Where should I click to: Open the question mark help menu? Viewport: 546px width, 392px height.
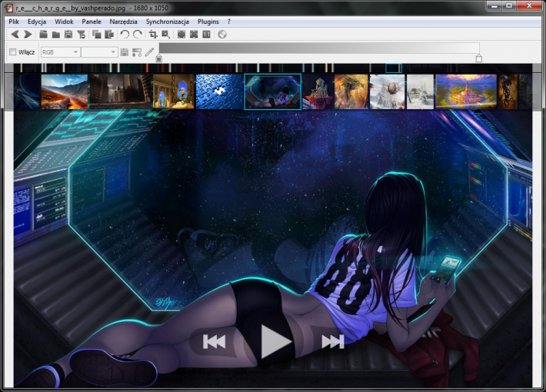tap(228, 22)
